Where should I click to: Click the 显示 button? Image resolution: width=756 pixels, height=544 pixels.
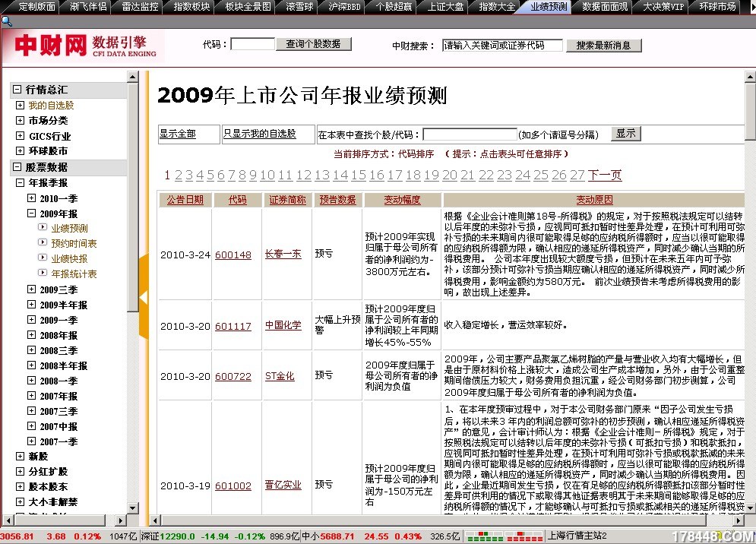[x=626, y=134]
